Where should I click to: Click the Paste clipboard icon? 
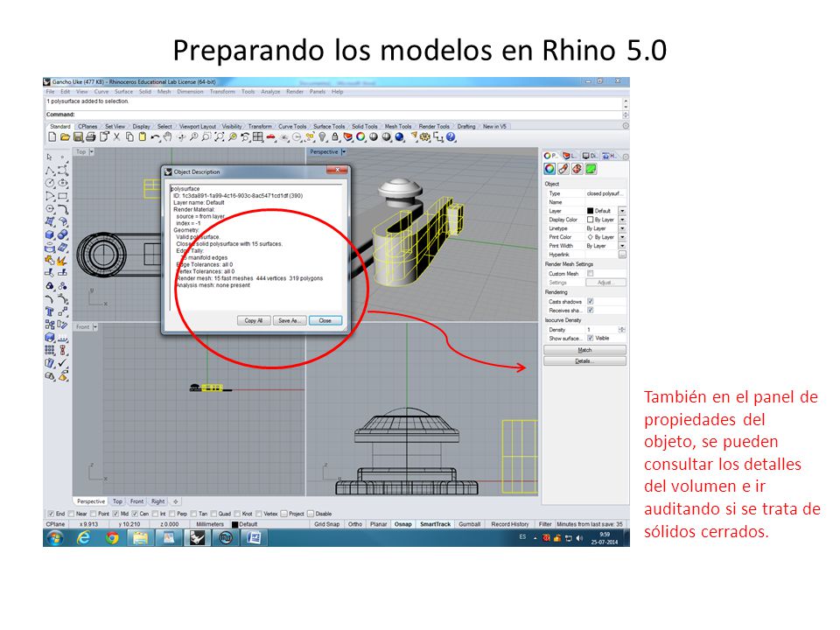pyautogui.click(x=142, y=137)
